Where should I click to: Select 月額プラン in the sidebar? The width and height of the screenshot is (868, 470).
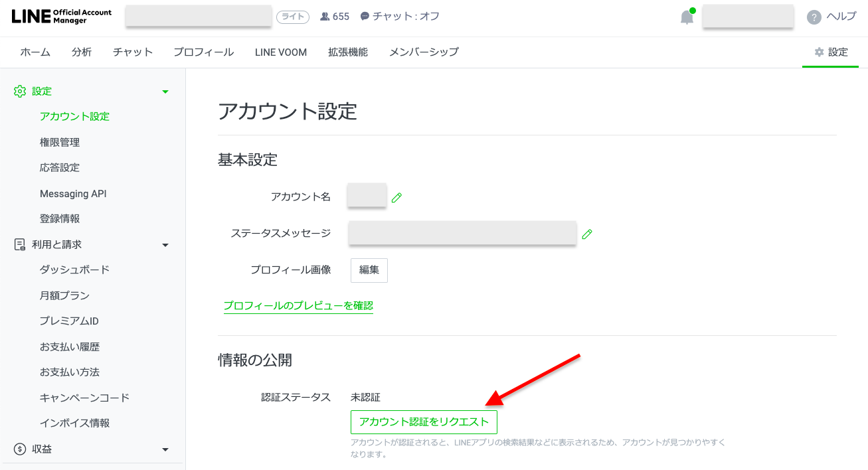(64, 295)
